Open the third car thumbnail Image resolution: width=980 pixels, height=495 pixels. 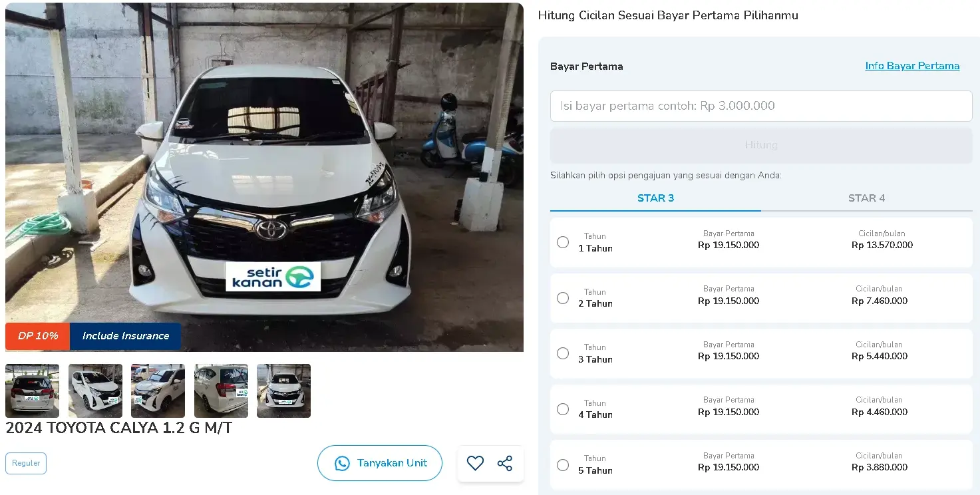[x=158, y=391]
